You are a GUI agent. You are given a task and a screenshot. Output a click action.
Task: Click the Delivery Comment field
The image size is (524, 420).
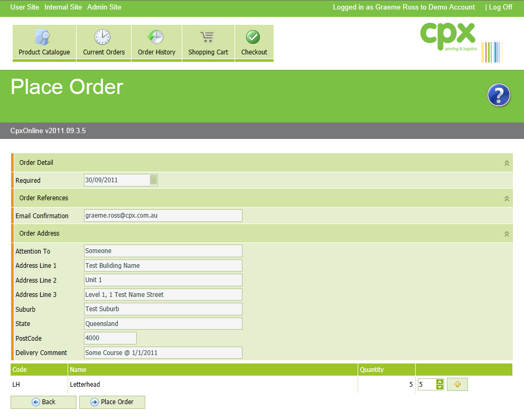click(x=163, y=352)
